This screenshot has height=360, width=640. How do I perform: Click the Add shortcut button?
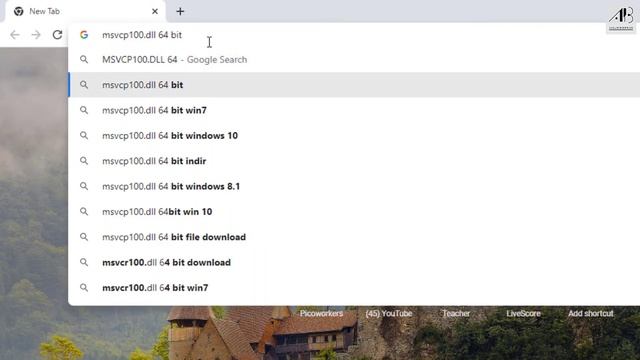[591, 313]
